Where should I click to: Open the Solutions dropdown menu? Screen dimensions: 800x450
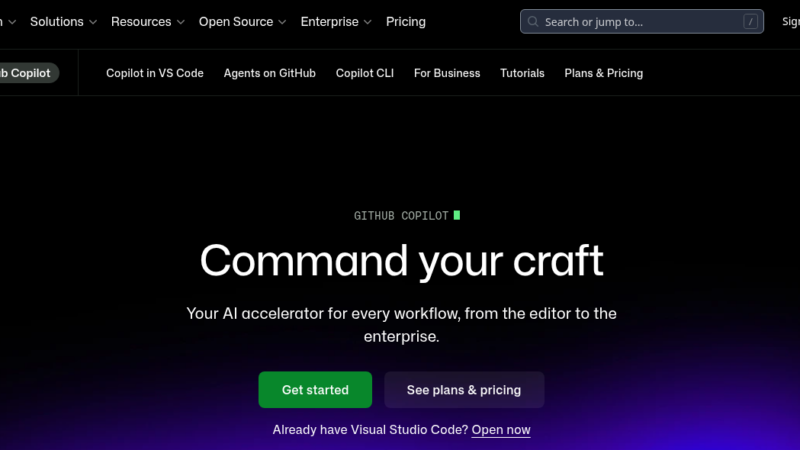[63, 22]
